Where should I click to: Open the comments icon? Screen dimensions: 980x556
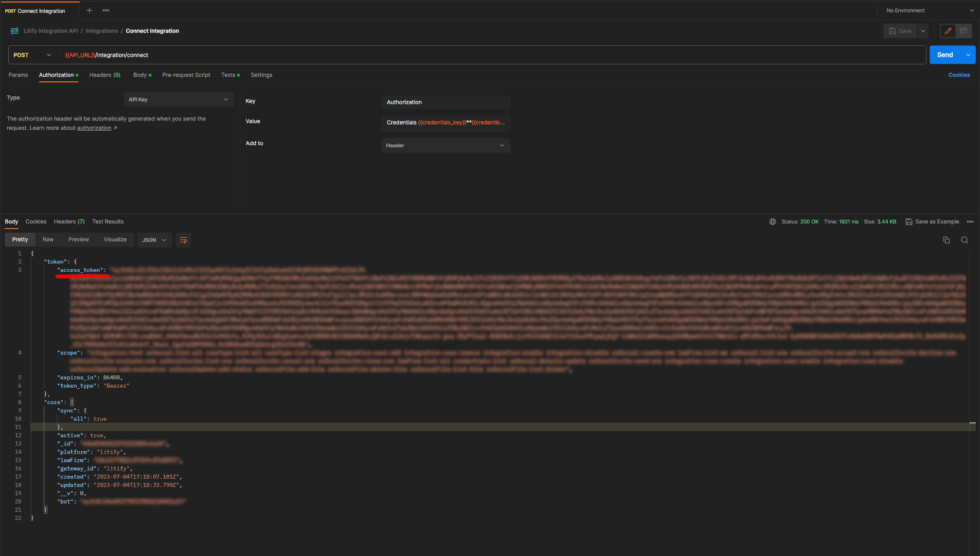[x=964, y=31]
